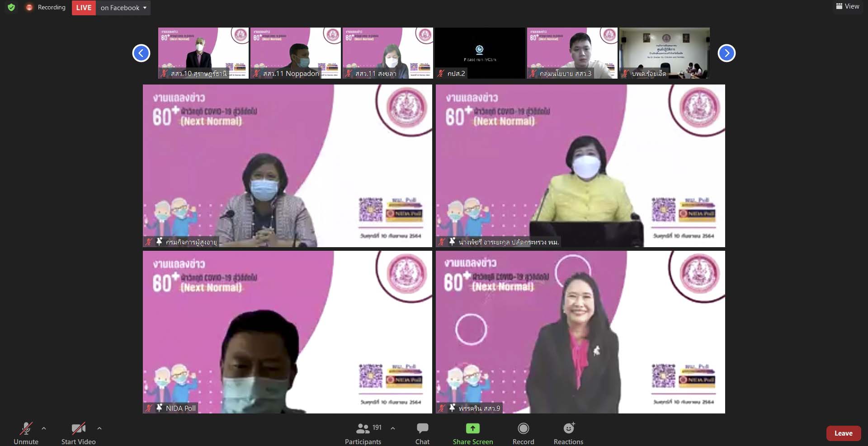Start Video with the camera icon
The width and height of the screenshot is (868, 446).
78,433
